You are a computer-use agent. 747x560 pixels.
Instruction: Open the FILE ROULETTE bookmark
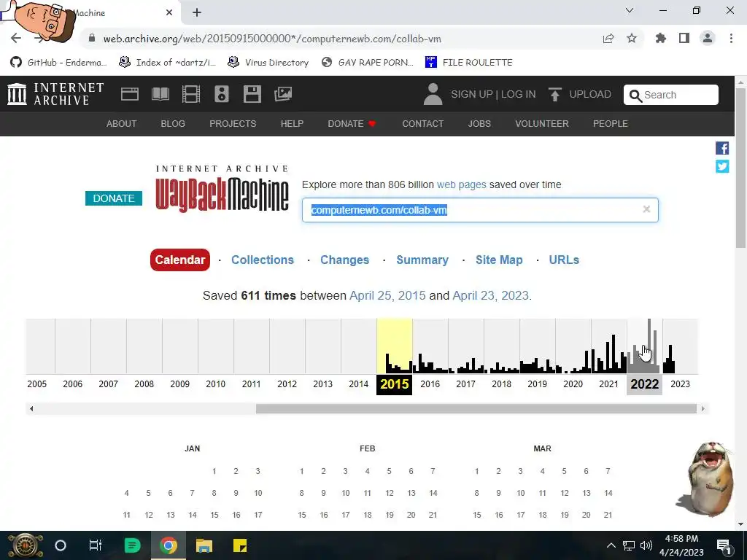[469, 63]
